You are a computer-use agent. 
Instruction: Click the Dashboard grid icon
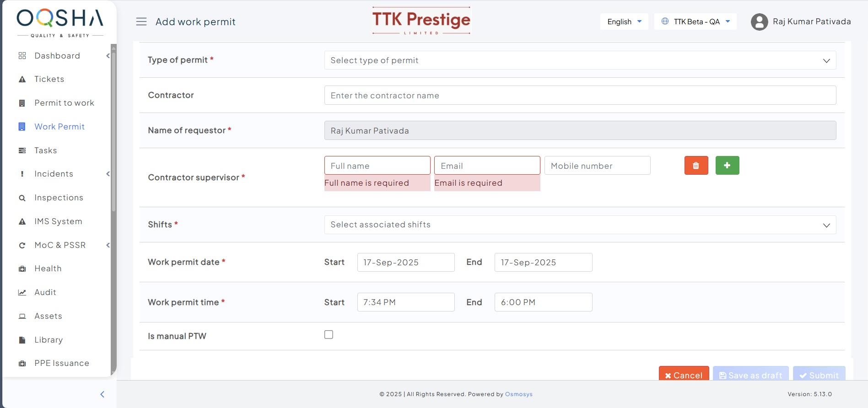pyautogui.click(x=22, y=56)
